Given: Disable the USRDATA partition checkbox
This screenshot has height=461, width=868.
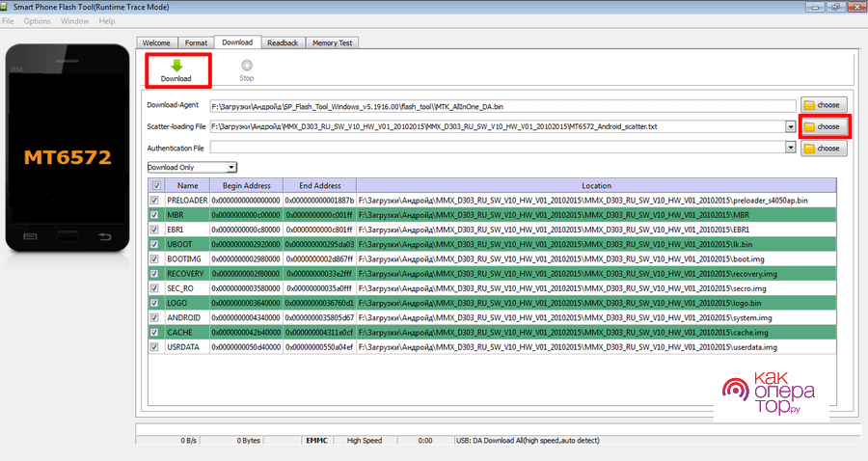Looking at the screenshot, I should tap(155, 346).
